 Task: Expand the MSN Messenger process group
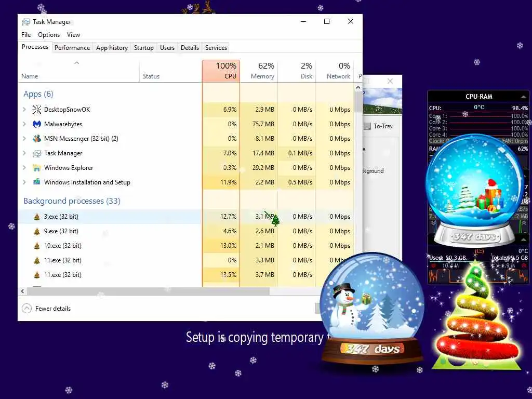point(24,138)
